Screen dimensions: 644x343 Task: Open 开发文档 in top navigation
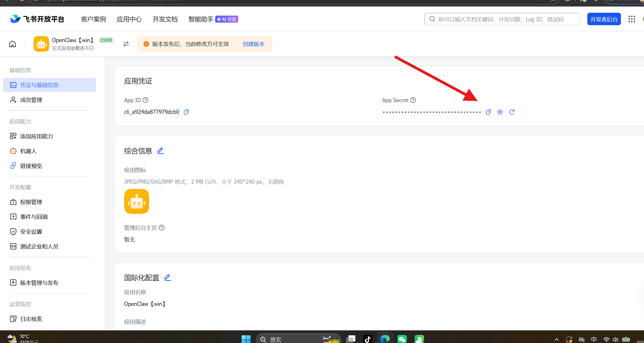tap(165, 19)
